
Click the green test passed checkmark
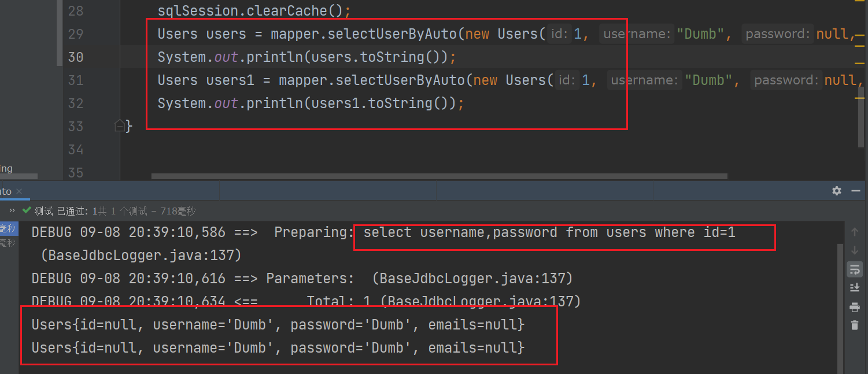(x=26, y=211)
